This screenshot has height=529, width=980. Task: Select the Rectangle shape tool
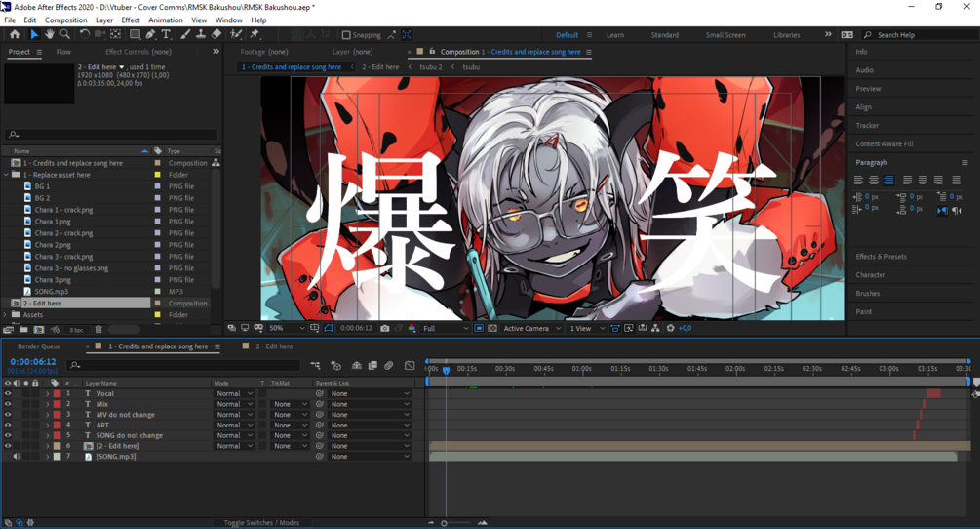(135, 34)
